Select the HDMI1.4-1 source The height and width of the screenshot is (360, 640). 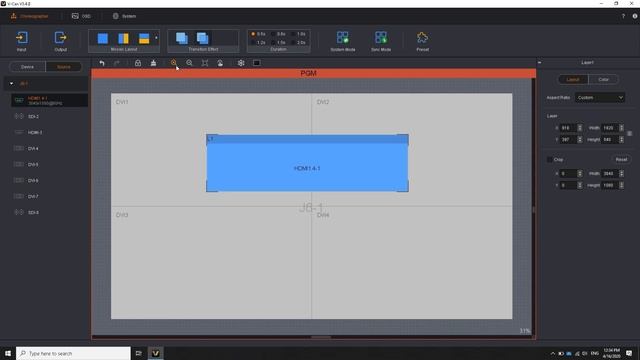pyautogui.click(x=49, y=100)
